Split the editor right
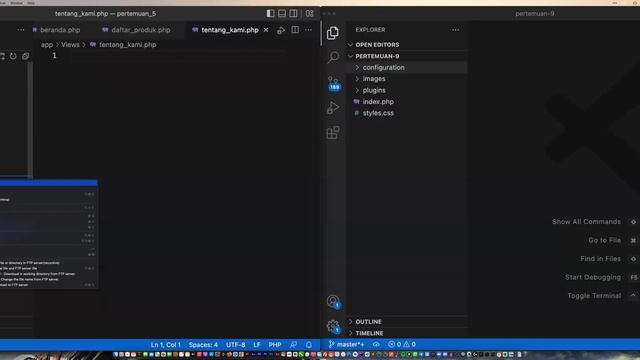This screenshot has width=640, height=360. (x=295, y=30)
